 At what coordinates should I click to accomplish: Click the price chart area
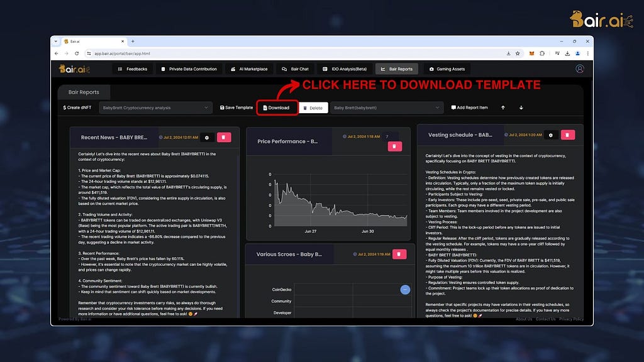point(340,200)
